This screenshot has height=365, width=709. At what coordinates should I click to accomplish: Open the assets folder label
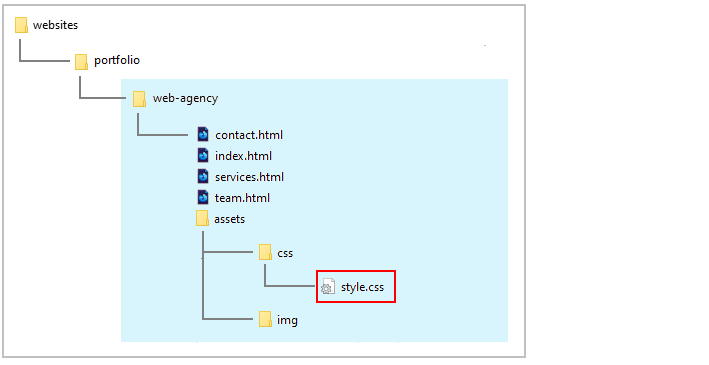[x=230, y=219]
